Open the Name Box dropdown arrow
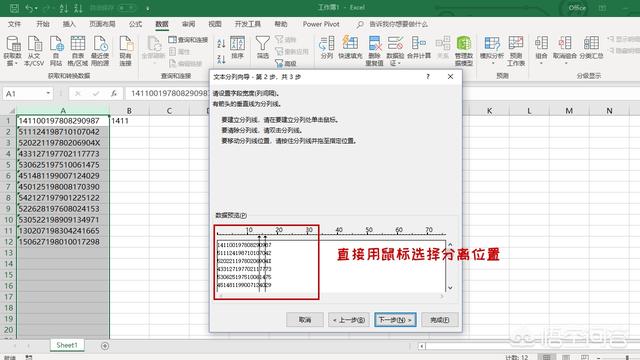 tap(48, 93)
